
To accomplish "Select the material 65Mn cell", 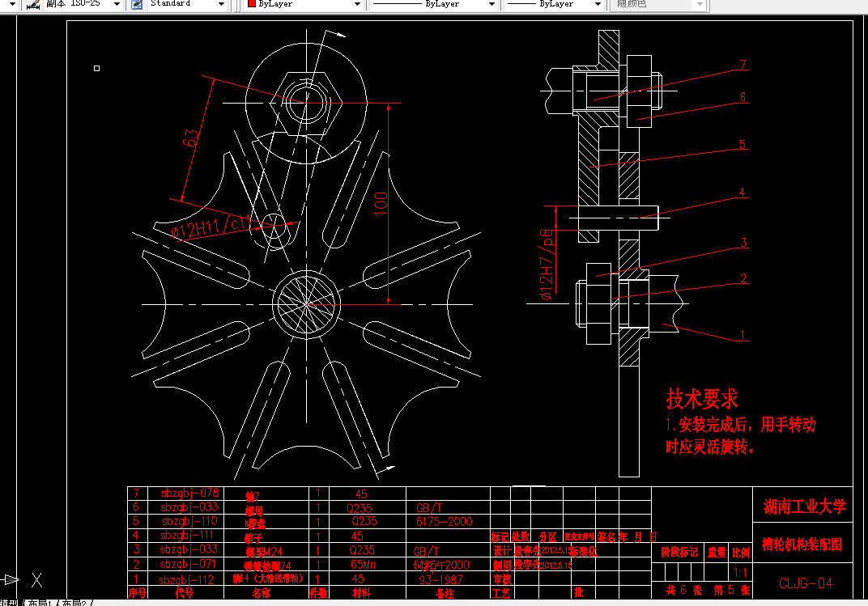I will pos(363,565).
